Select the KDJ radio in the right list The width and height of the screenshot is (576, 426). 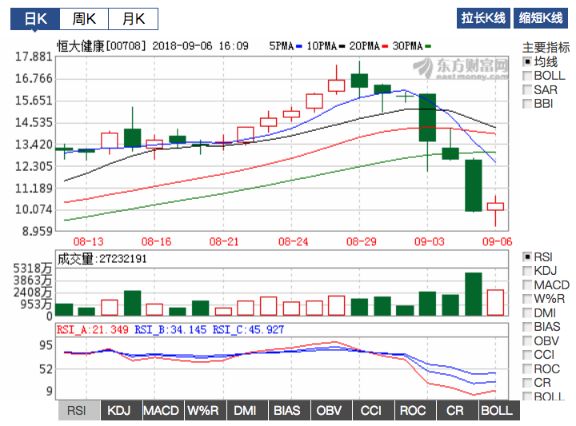[x=527, y=271]
